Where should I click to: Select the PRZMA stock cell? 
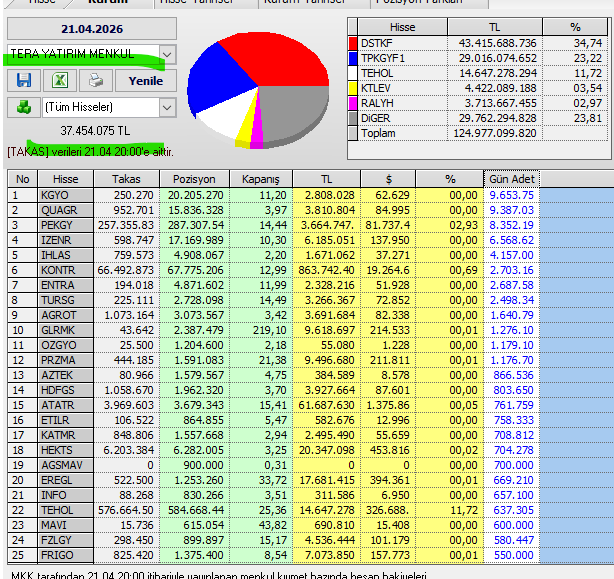(x=66, y=360)
